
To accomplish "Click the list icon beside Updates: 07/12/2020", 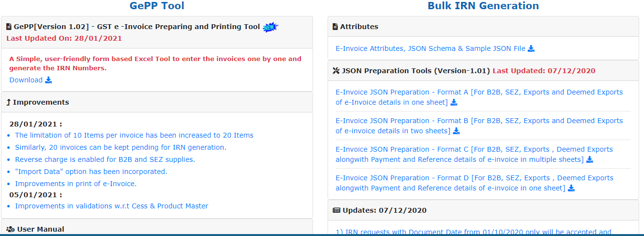I will point(337,210).
